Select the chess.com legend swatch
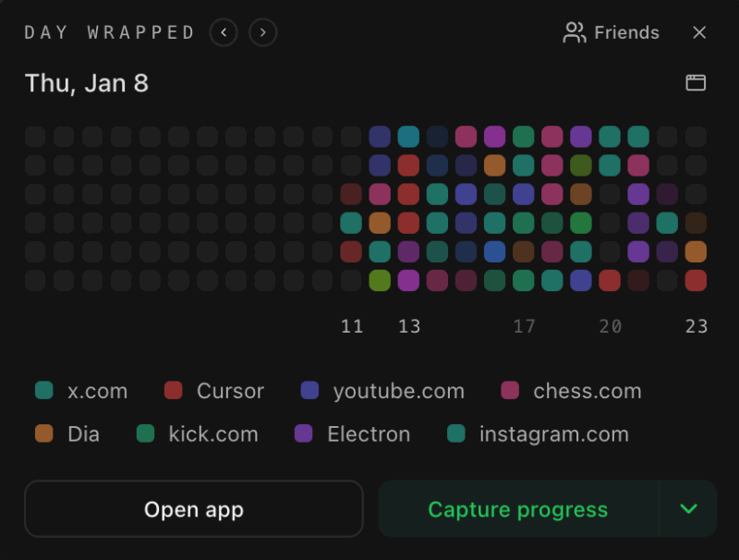Viewport: 739px width, 560px height. [510, 391]
